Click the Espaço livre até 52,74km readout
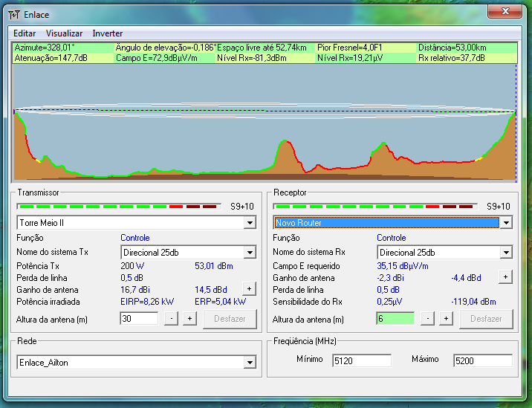The height and width of the screenshot is (408, 532). 262,48
